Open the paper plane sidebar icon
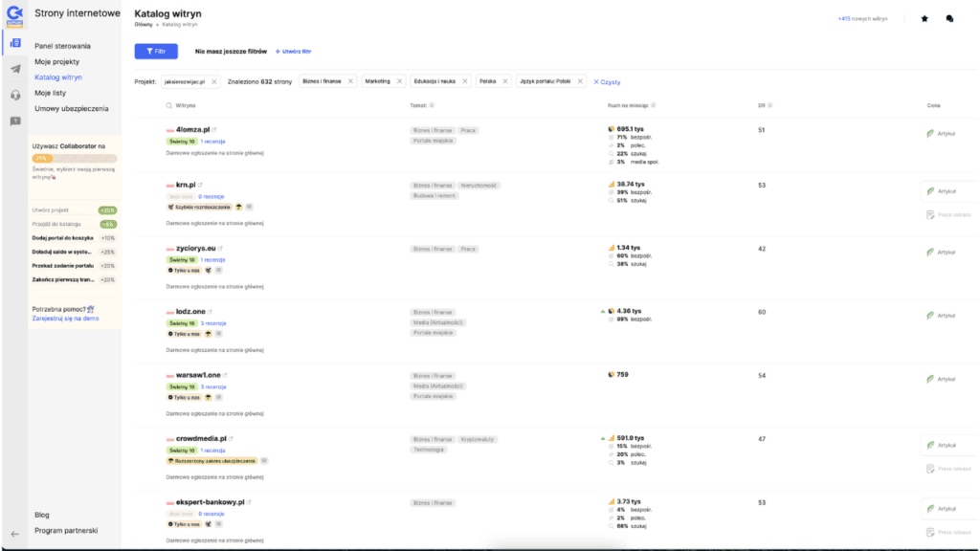This screenshot has width=980, height=551. click(x=15, y=69)
